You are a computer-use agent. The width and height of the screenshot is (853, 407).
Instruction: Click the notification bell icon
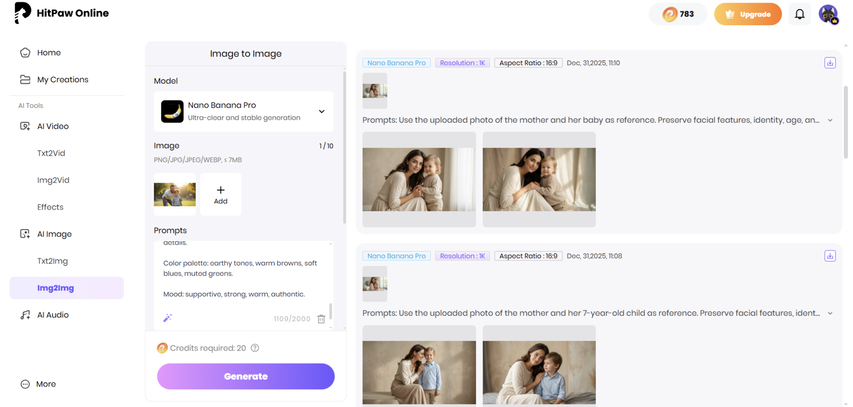point(799,14)
